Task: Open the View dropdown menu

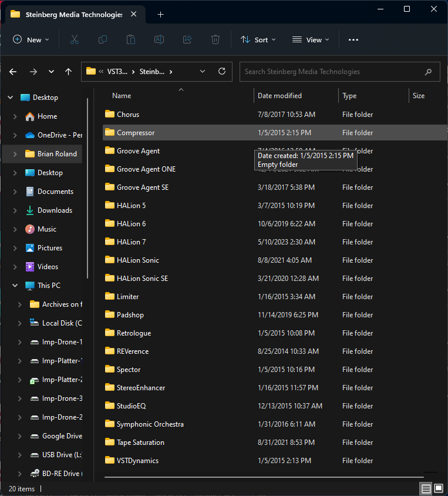Action: coord(311,39)
